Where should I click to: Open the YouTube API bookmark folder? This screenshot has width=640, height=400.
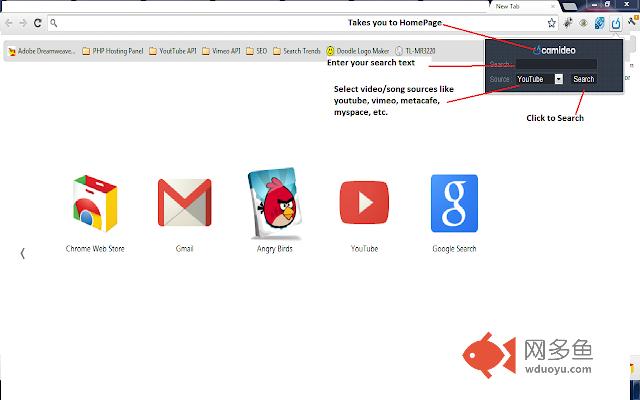tap(173, 50)
